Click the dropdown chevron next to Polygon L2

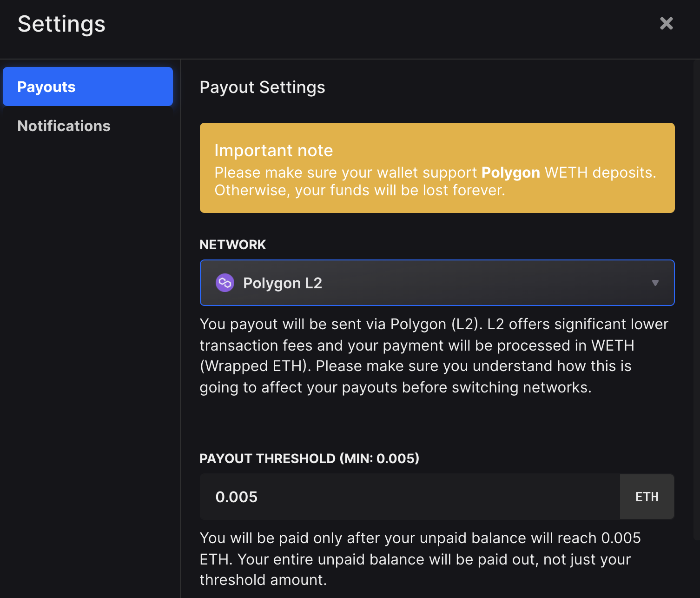(x=655, y=283)
